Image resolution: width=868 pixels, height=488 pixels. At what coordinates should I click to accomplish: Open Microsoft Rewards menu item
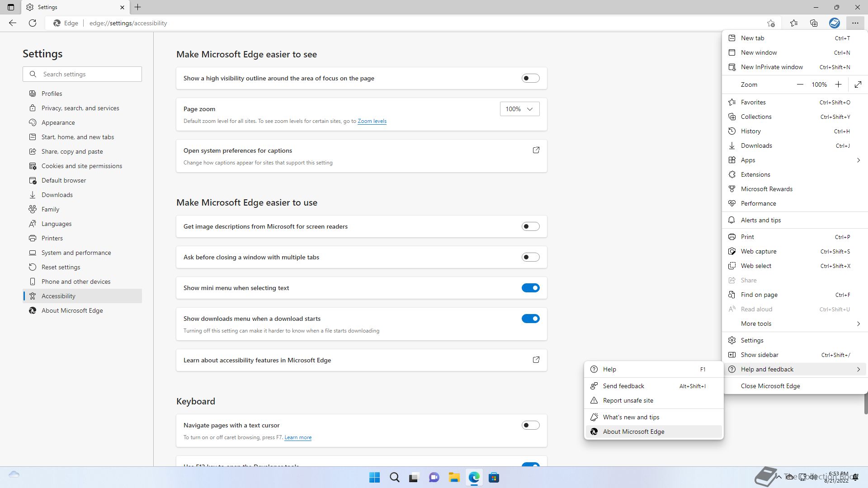[794, 189]
